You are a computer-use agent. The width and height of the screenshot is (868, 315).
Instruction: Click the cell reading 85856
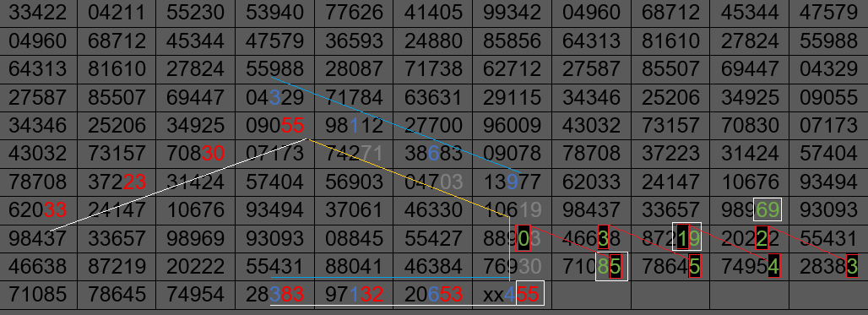coord(512,41)
